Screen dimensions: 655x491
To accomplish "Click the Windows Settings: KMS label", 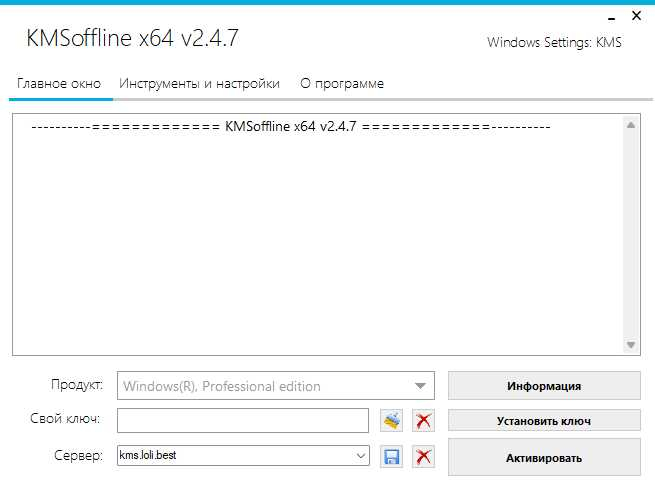I will pyautogui.click(x=554, y=42).
